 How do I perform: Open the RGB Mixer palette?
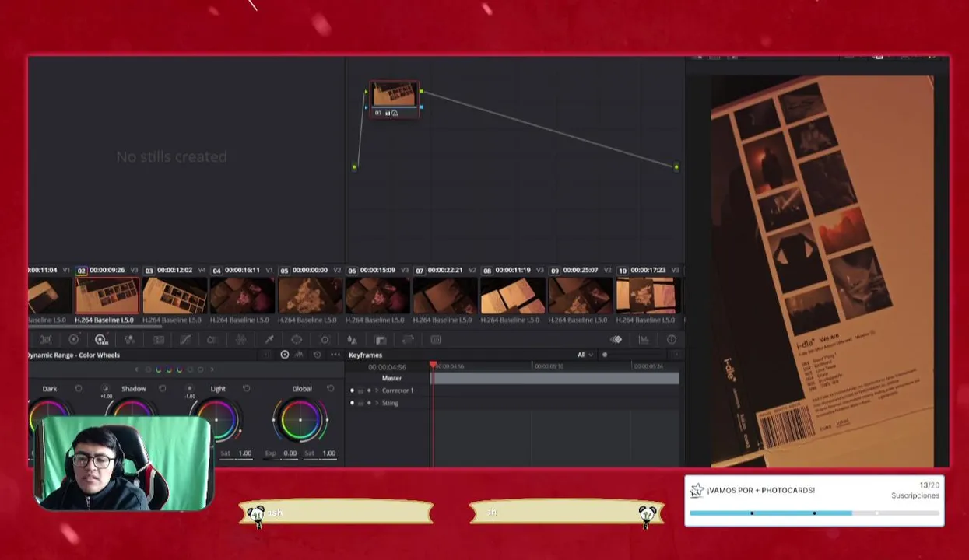[x=129, y=339]
